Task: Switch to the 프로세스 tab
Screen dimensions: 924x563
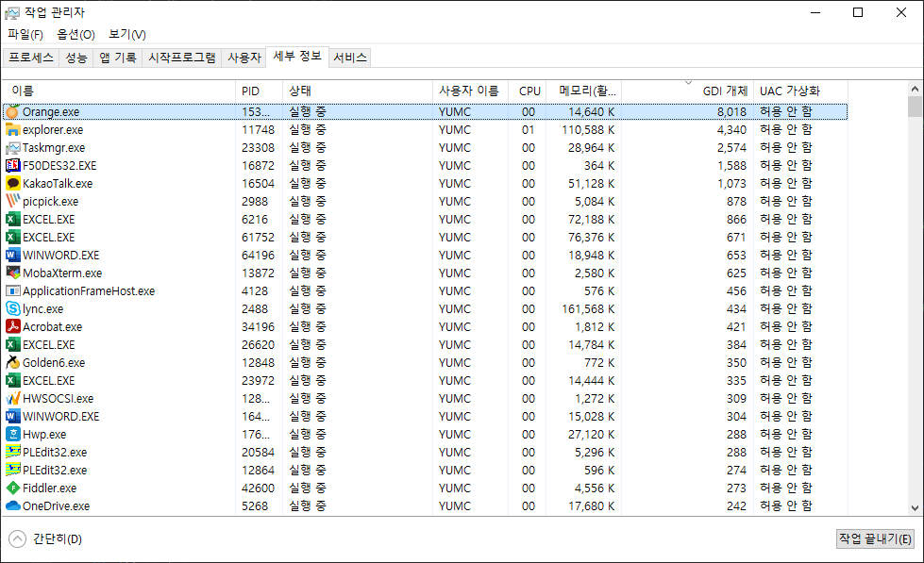Action: (x=31, y=58)
